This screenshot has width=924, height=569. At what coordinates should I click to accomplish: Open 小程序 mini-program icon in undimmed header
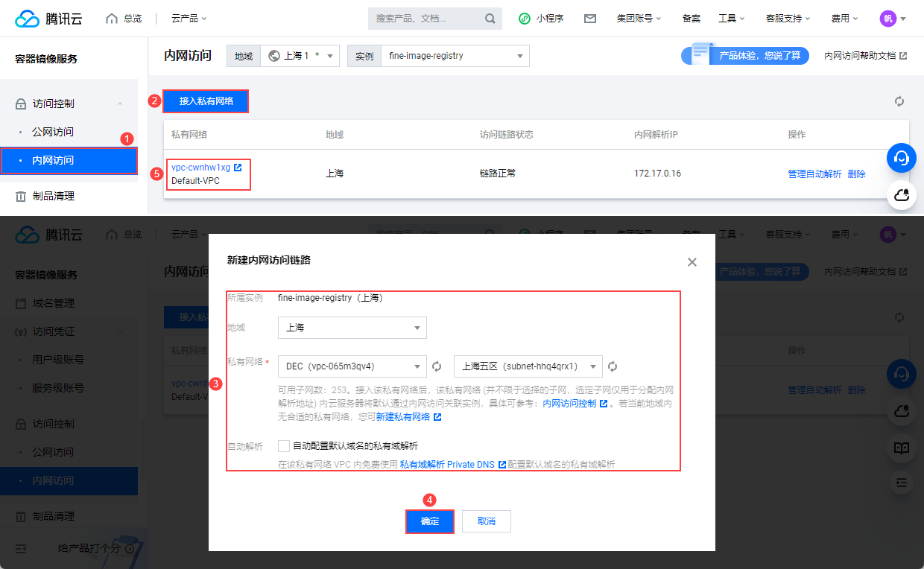[525, 19]
